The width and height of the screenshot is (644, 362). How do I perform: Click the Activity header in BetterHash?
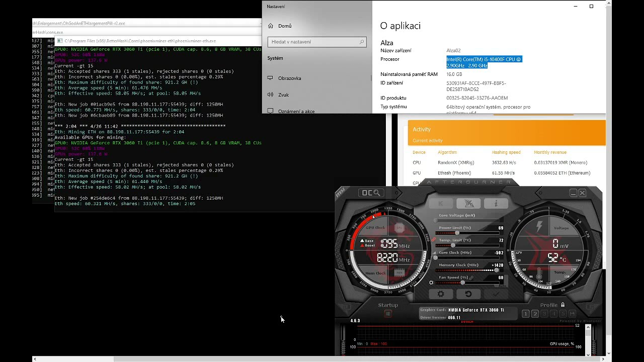click(422, 130)
